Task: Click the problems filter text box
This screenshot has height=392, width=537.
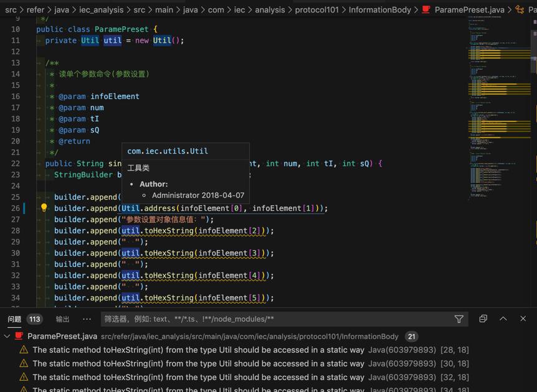Action: click(x=274, y=319)
